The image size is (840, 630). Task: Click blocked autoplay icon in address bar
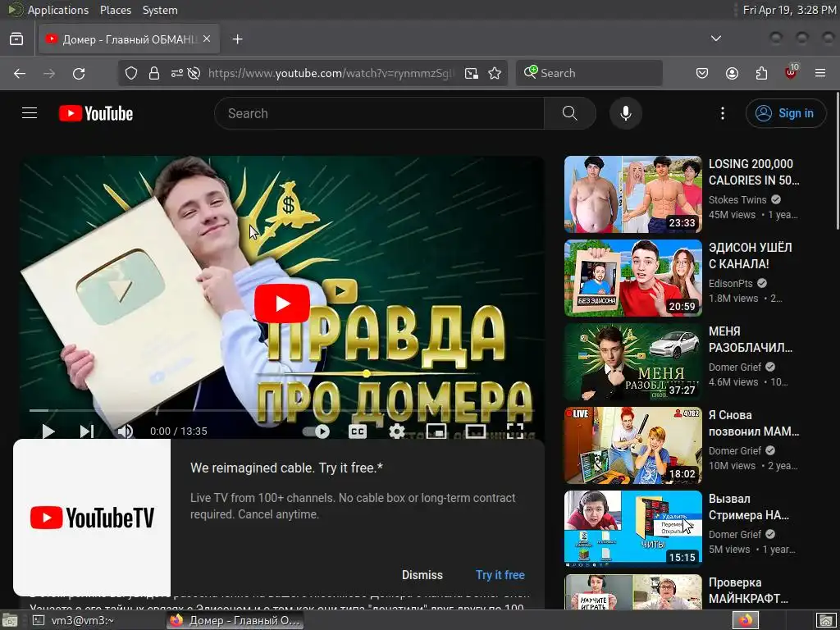coord(194,73)
